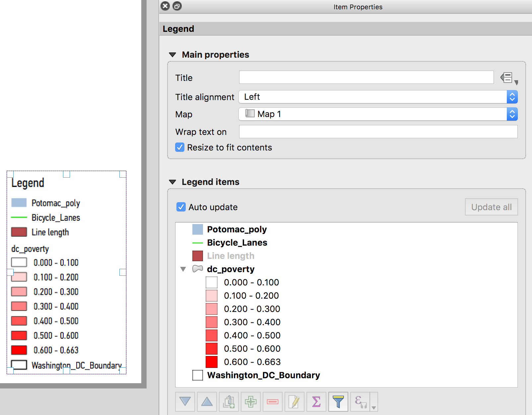Select Line length legend item

(231, 256)
